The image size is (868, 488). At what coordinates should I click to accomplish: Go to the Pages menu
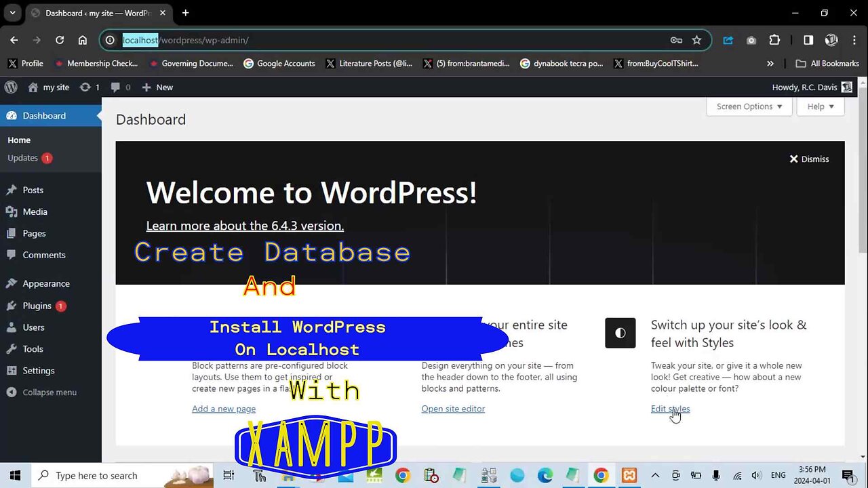[34, 234]
